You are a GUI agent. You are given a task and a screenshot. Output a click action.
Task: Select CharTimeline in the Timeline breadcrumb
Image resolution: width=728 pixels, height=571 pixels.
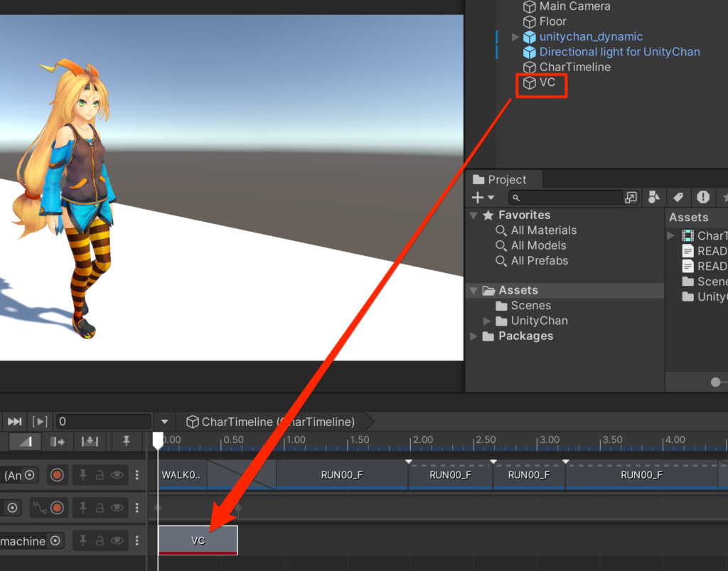(271, 422)
